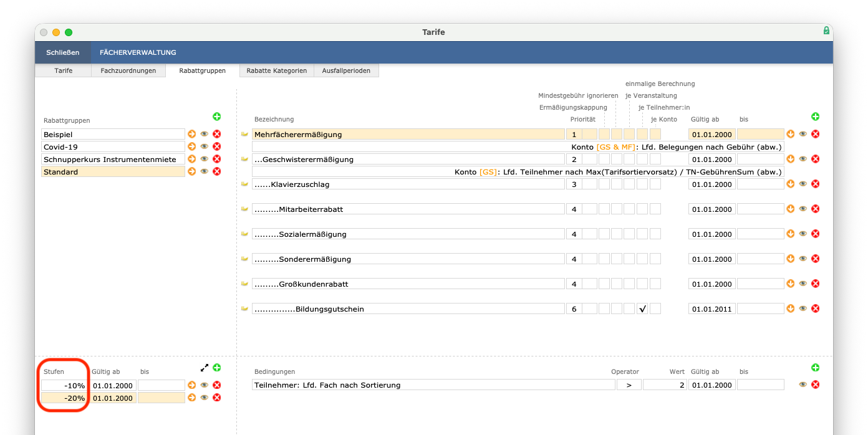868x435 pixels.
Task: Open the Operator dropdown showing >
Action: click(x=629, y=384)
